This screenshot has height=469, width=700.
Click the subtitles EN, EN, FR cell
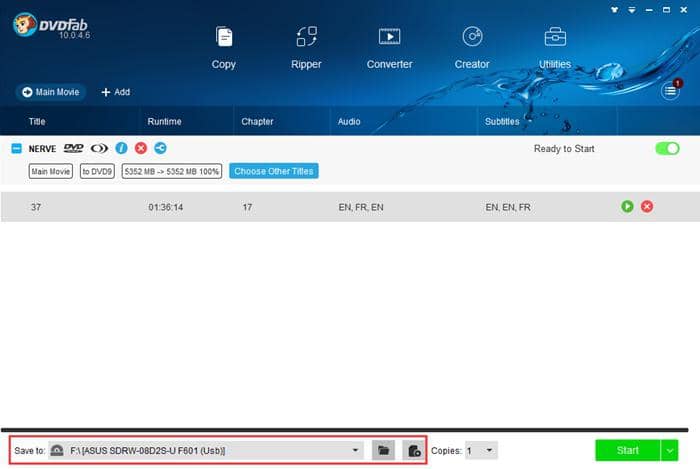[x=508, y=207]
